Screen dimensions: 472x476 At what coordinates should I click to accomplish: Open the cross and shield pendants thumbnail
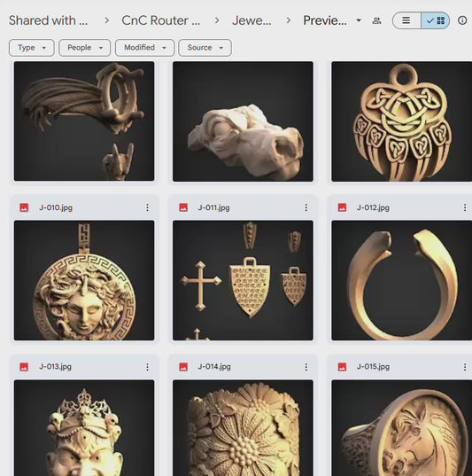(243, 280)
